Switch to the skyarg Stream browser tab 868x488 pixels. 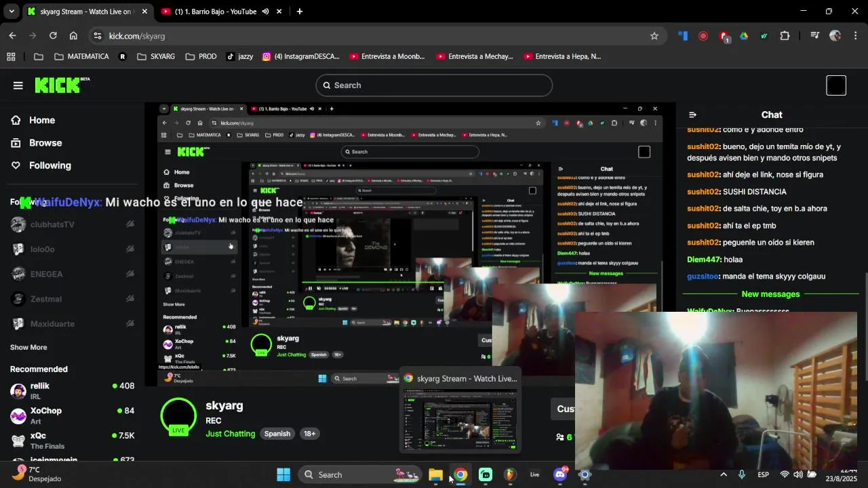[87, 12]
